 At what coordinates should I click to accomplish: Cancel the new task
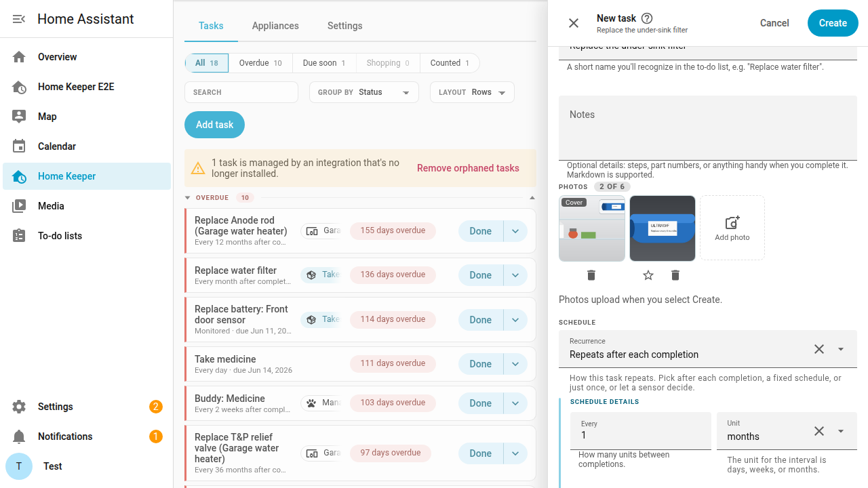pyautogui.click(x=774, y=23)
